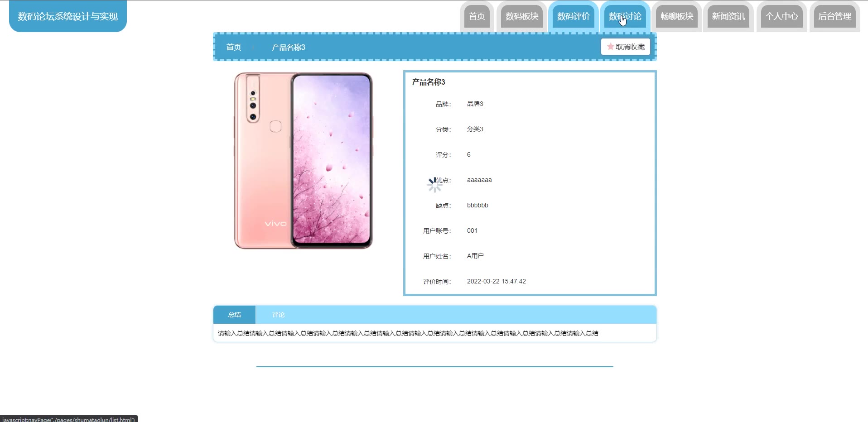Viewport: 868px width, 422px height.
Task: Open 个人中心 user page
Action: click(782, 16)
